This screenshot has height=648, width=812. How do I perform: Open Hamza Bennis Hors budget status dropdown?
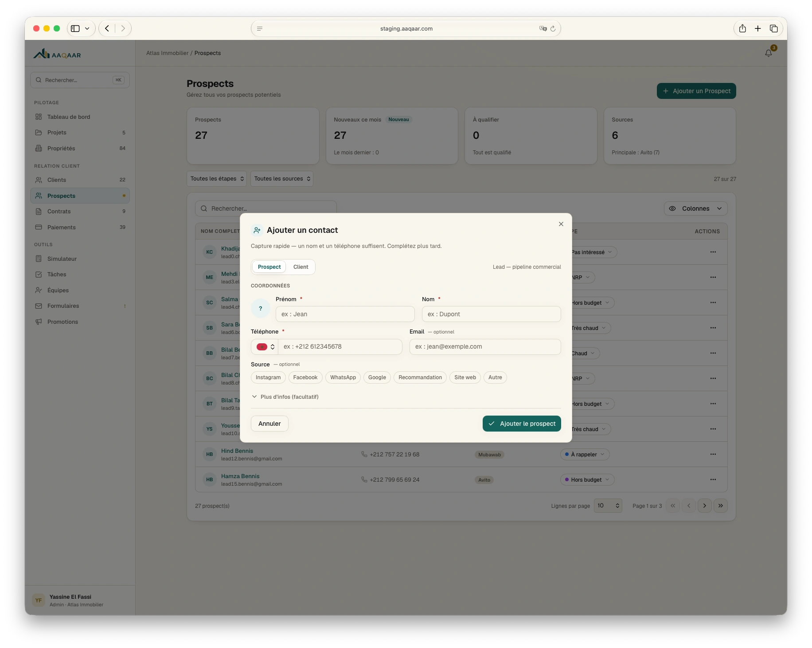[x=587, y=480]
